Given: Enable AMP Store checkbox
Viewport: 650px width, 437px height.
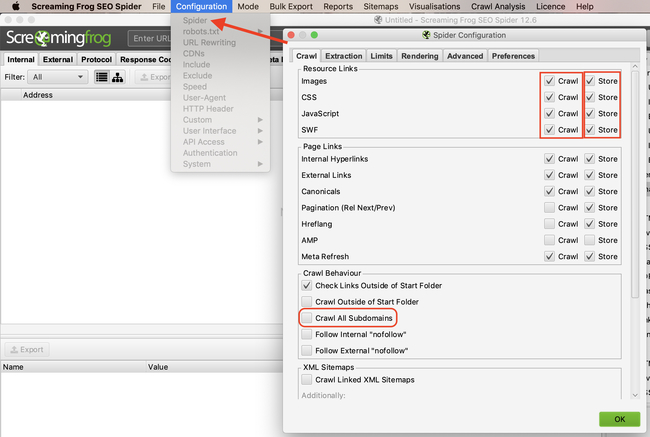Looking at the screenshot, I should (589, 240).
